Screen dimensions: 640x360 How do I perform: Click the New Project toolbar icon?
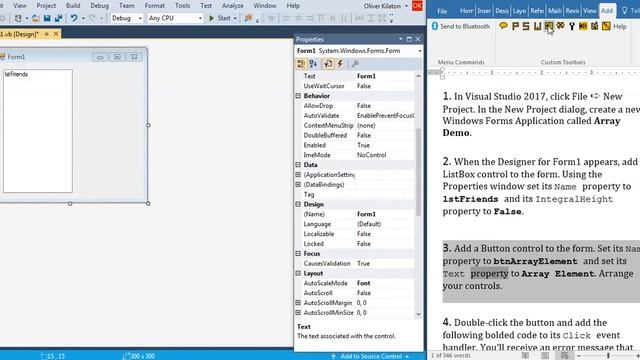18,18
